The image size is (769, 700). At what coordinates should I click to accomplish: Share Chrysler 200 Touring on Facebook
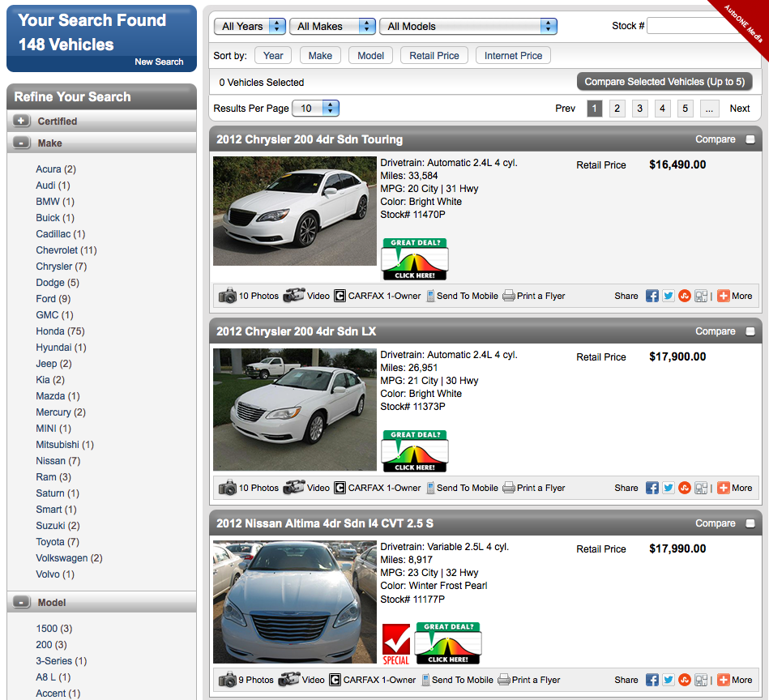[x=652, y=296]
